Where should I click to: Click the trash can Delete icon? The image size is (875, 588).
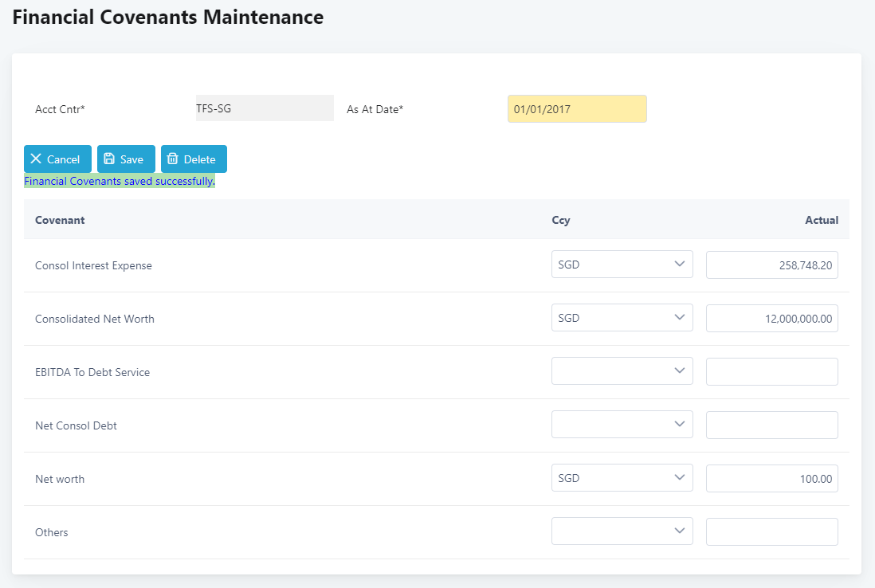pyautogui.click(x=173, y=159)
